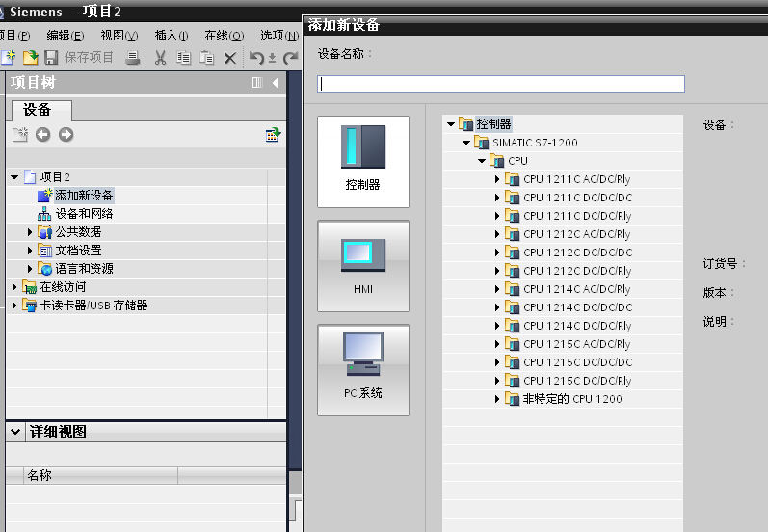Expand CPU 1211C AC/DC/Rly node
Viewport: 768px width, 532px height.
[496, 179]
